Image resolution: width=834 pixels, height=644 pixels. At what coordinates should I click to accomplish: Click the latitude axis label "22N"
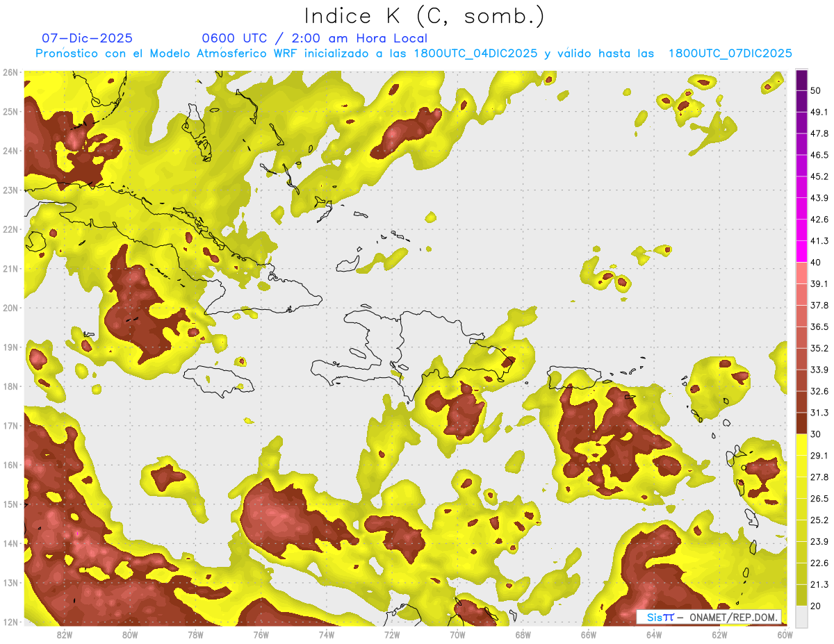(x=10, y=229)
